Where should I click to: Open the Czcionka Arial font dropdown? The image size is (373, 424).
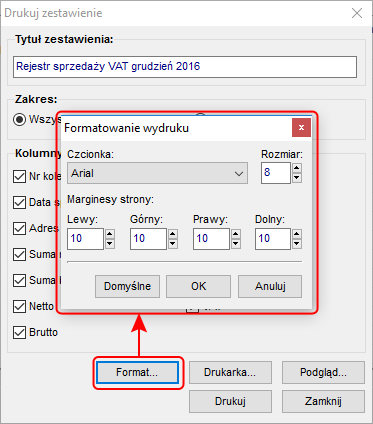click(x=157, y=173)
